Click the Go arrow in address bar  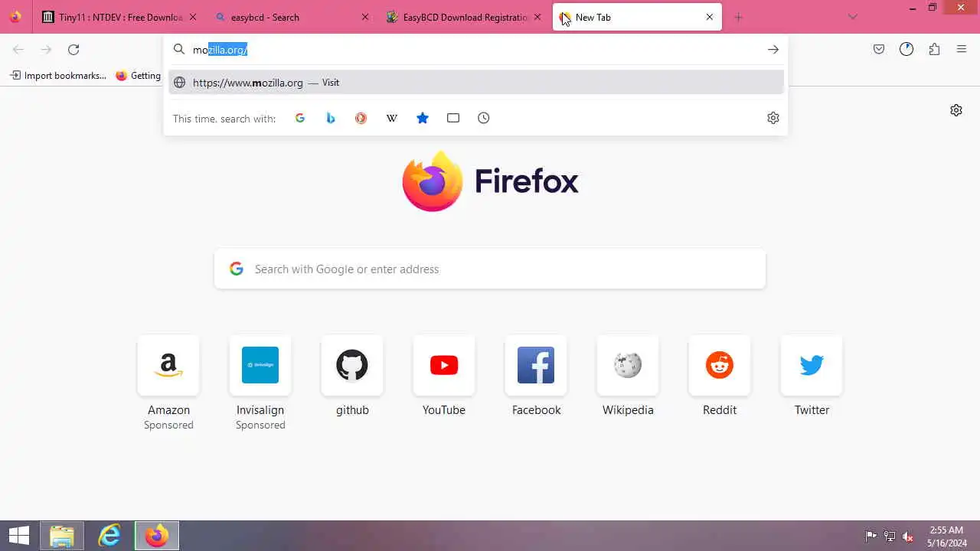click(x=773, y=50)
